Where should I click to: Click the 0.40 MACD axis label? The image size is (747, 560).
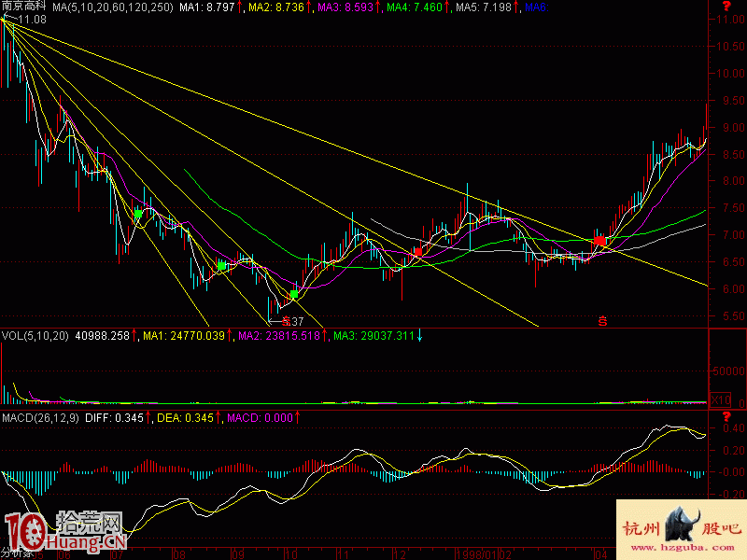[x=734, y=428]
